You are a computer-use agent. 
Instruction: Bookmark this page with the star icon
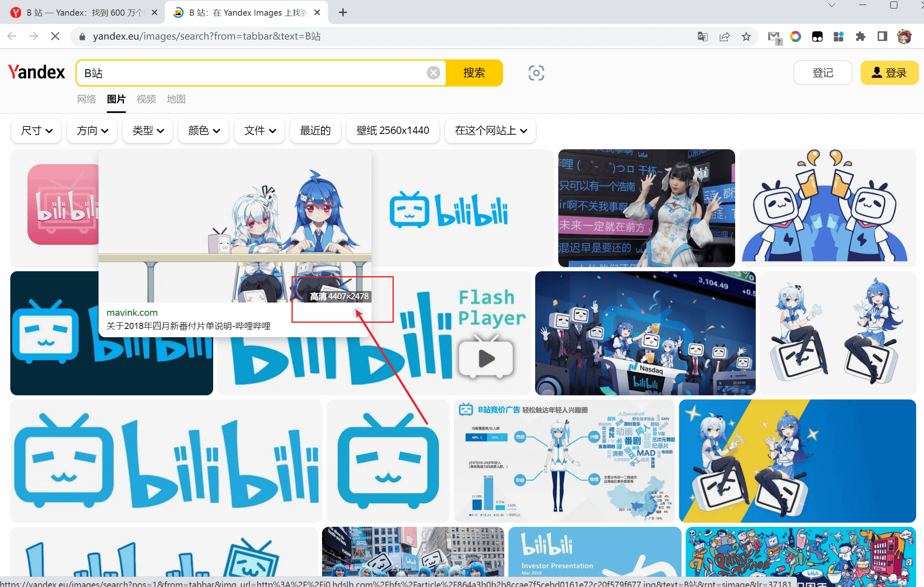(746, 36)
